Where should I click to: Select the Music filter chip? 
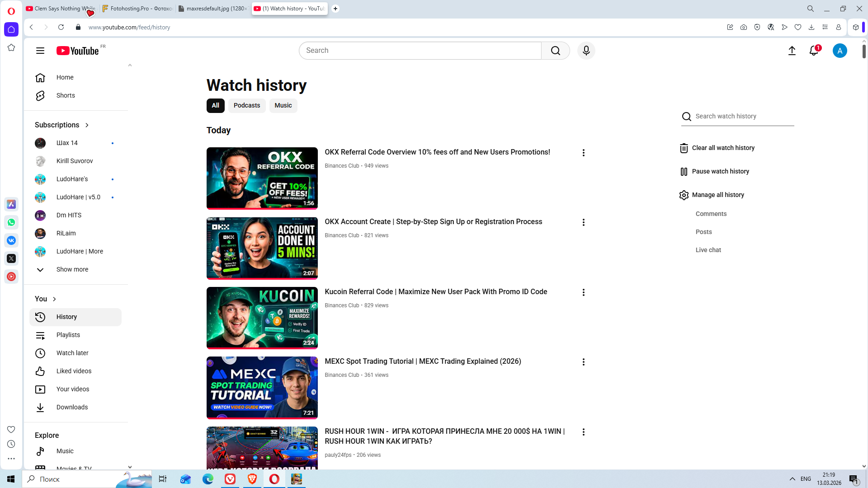(x=283, y=105)
